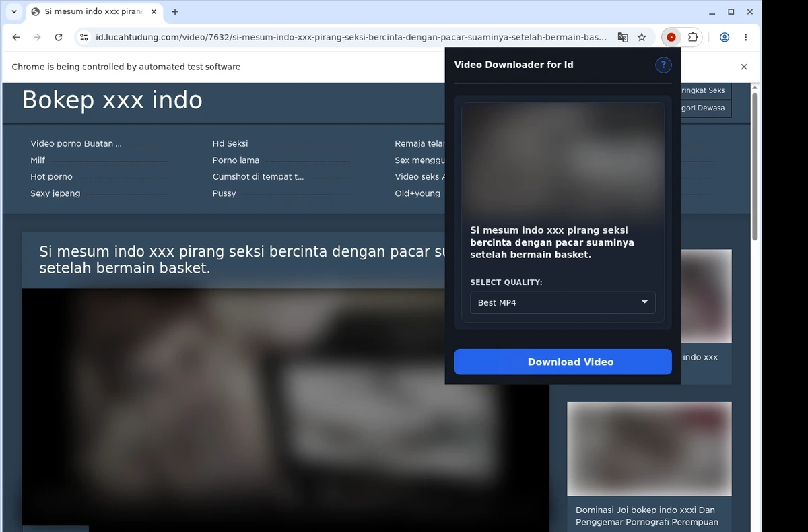The width and height of the screenshot is (808, 532).
Task: Open the tab search chevron
Action: point(14,12)
